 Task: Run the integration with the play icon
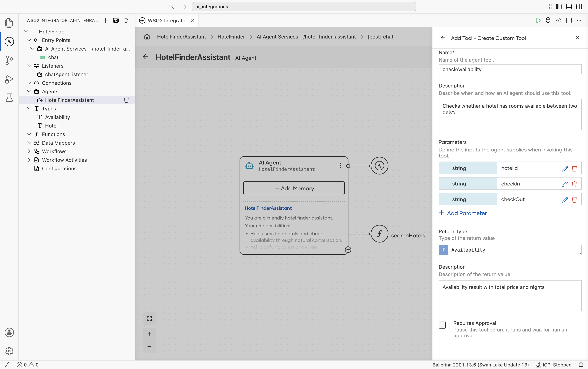pyautogui.click(x=538, y=20)
